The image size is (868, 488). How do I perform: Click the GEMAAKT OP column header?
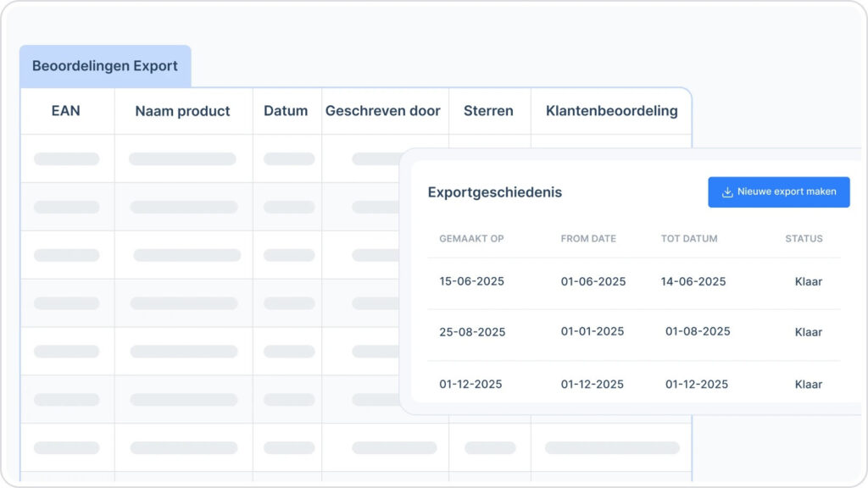(x=471, y=239)
